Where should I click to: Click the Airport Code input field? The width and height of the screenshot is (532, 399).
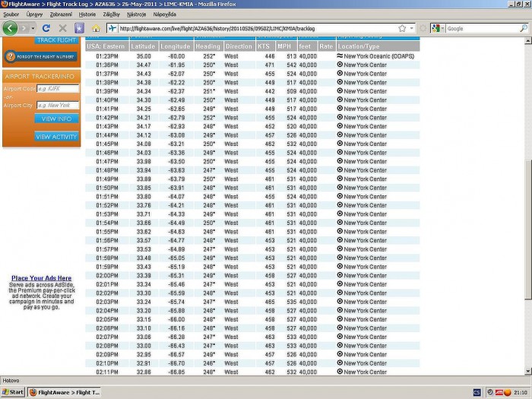pyautogui.click(x=58, y=89)
